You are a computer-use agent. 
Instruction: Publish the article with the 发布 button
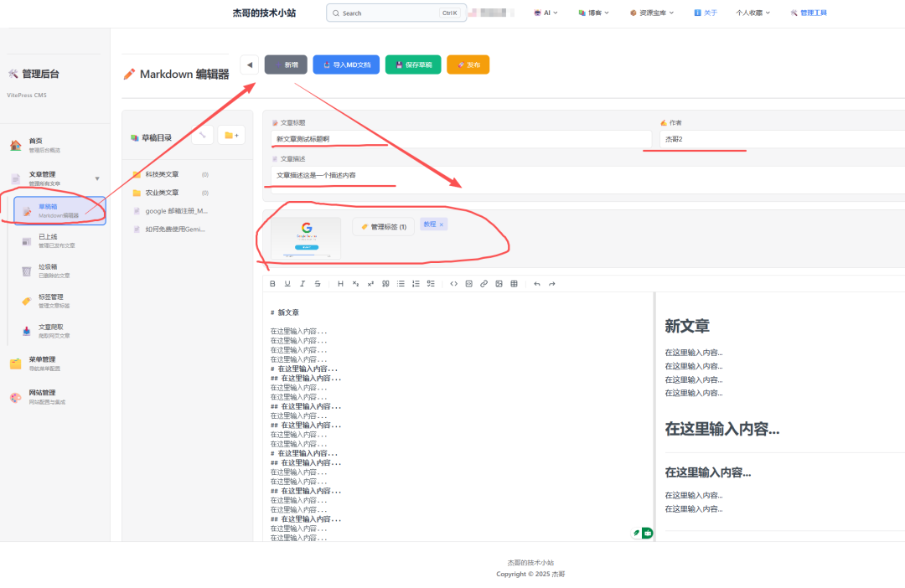(x=468, y=64)
